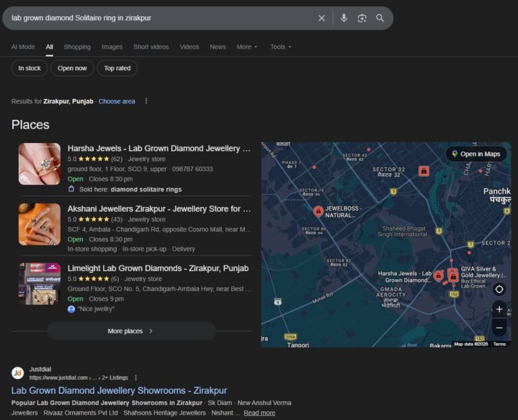Click Open in Maps button
The image size is (518, 420).
(476, 154)
